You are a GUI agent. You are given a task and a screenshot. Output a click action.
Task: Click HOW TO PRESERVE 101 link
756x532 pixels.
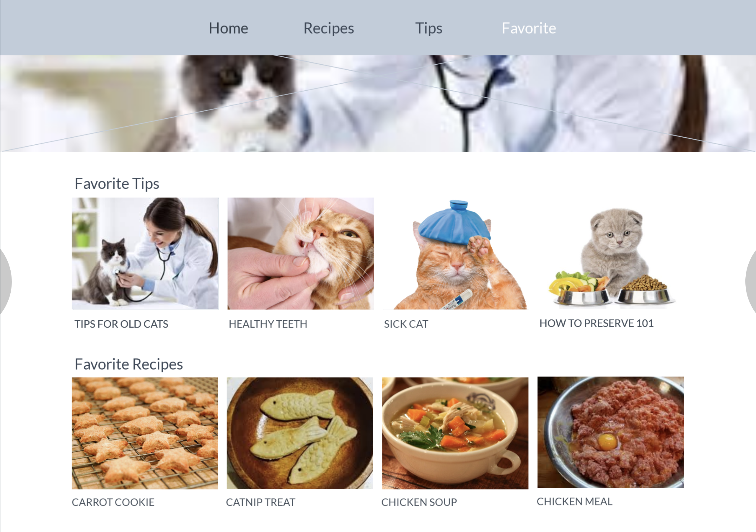[597, 323]
